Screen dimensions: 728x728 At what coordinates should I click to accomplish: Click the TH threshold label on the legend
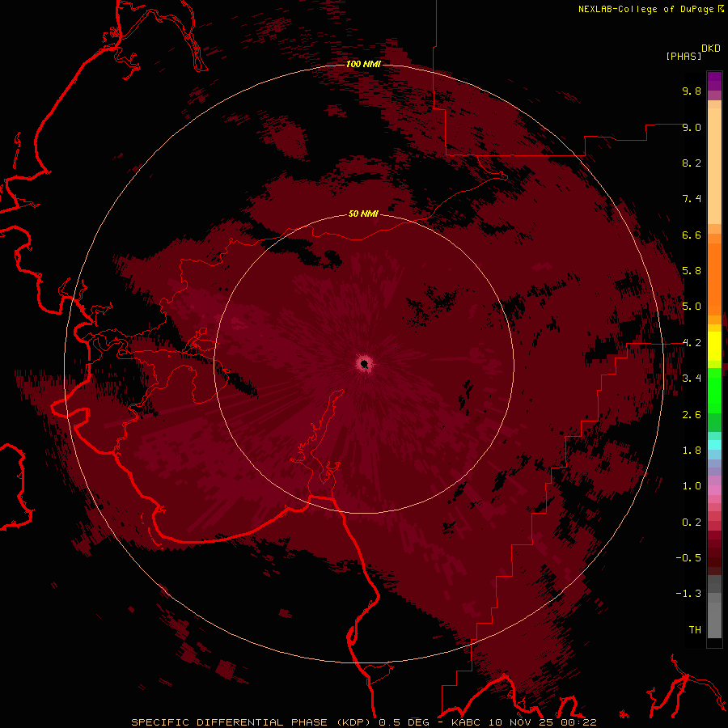pyautogui.click(x=695, y=630)
